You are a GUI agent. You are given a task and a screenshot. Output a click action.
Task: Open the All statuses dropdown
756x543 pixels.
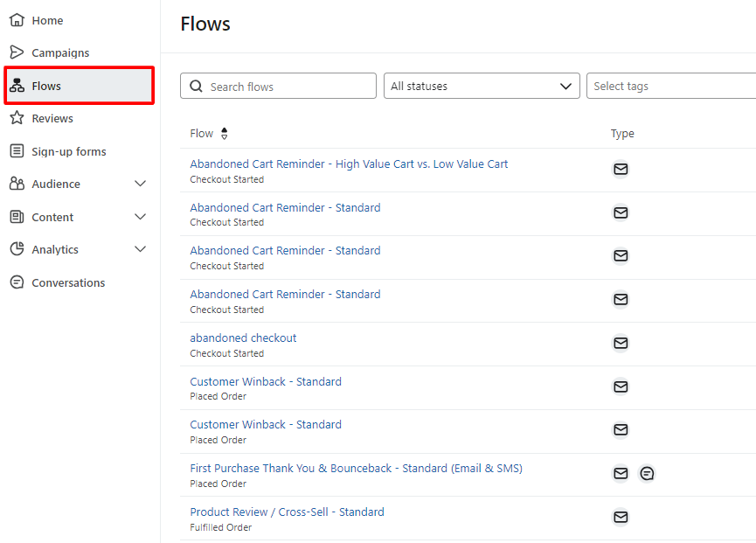(x=482, y=86)
